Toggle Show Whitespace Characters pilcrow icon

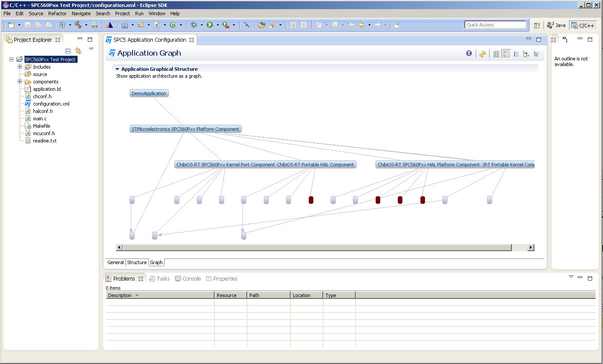304,25
